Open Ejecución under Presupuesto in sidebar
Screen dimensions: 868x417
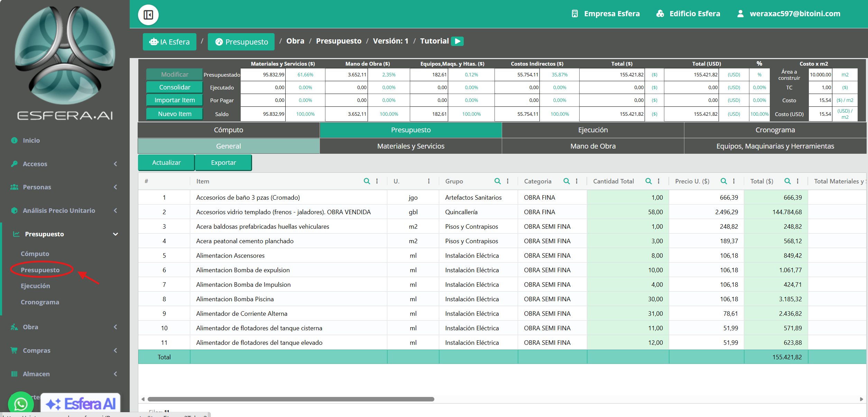tap(35, 286)
